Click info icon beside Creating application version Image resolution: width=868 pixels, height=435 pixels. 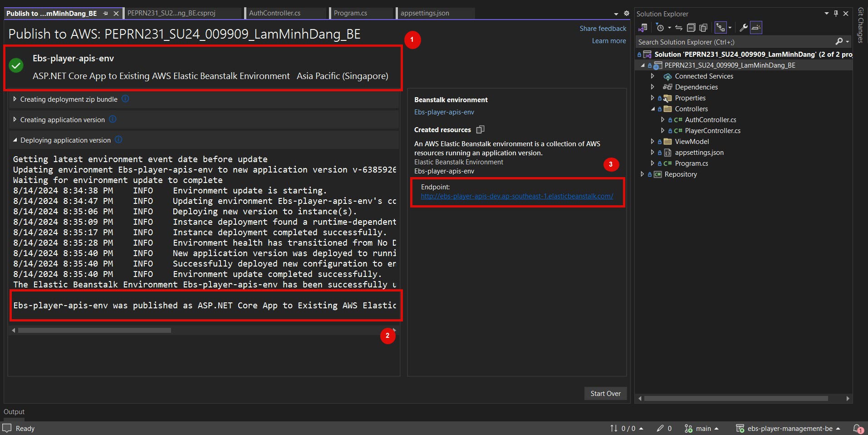click(113, 119)
